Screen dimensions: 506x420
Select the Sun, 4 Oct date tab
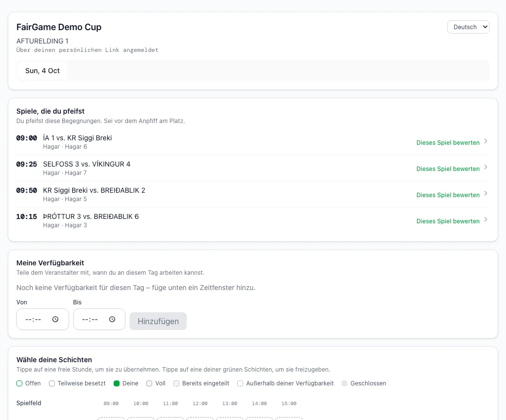click(42, 71)
